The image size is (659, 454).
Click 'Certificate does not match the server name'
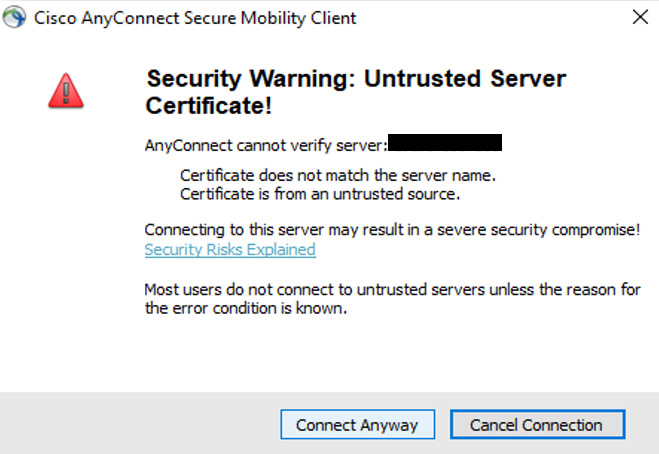point(338,175)
